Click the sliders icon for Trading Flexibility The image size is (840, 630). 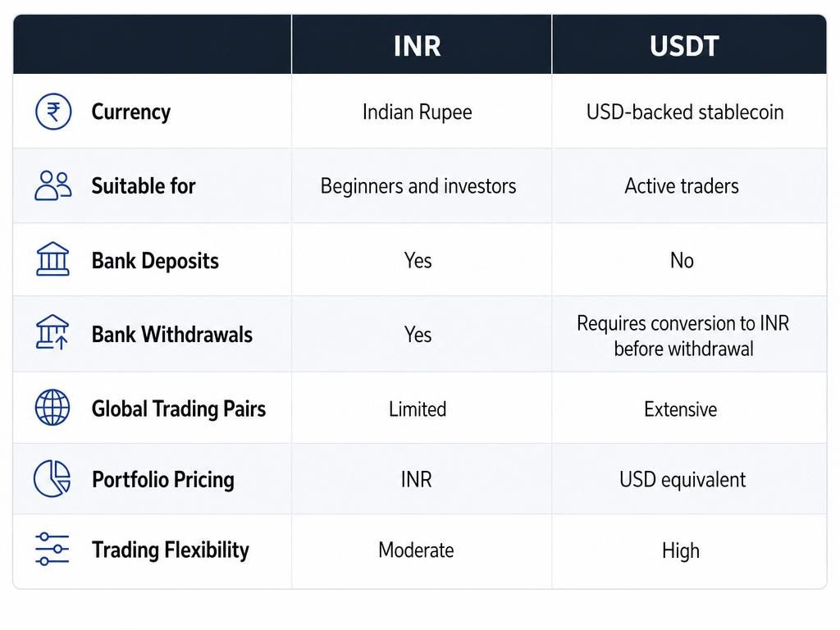pos(52,549)
